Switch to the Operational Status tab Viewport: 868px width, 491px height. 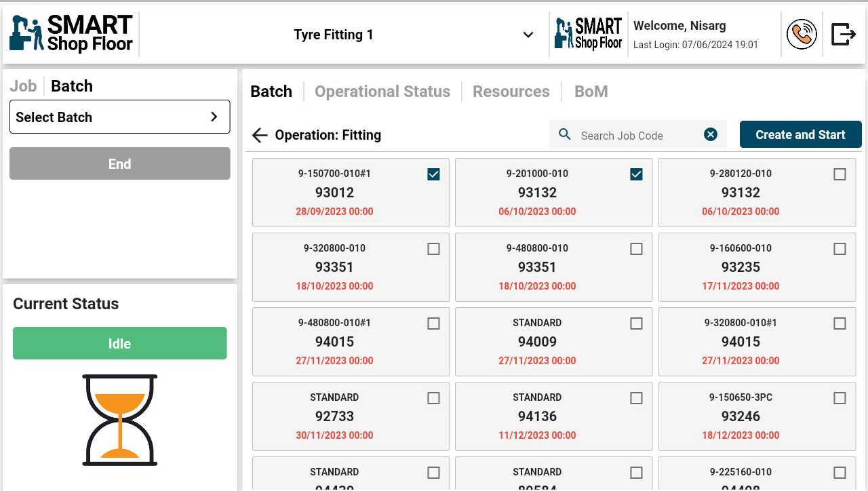coord(382,92)
